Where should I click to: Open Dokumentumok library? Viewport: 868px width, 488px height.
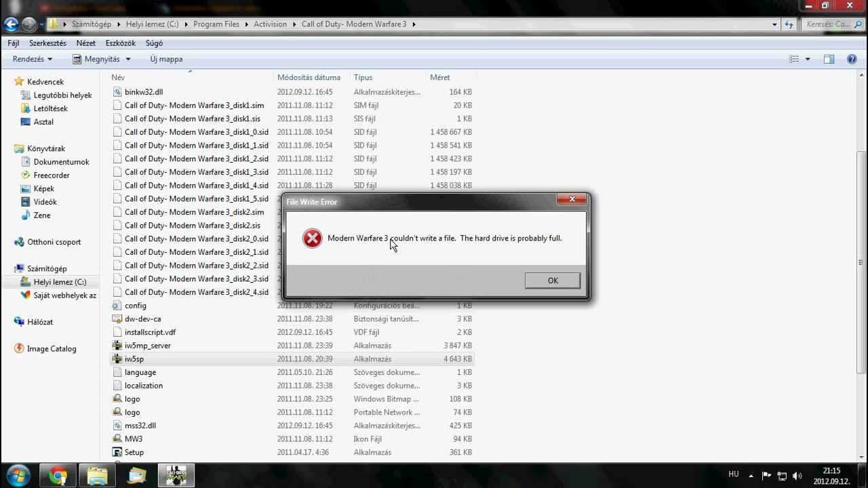tap(61, 162)
